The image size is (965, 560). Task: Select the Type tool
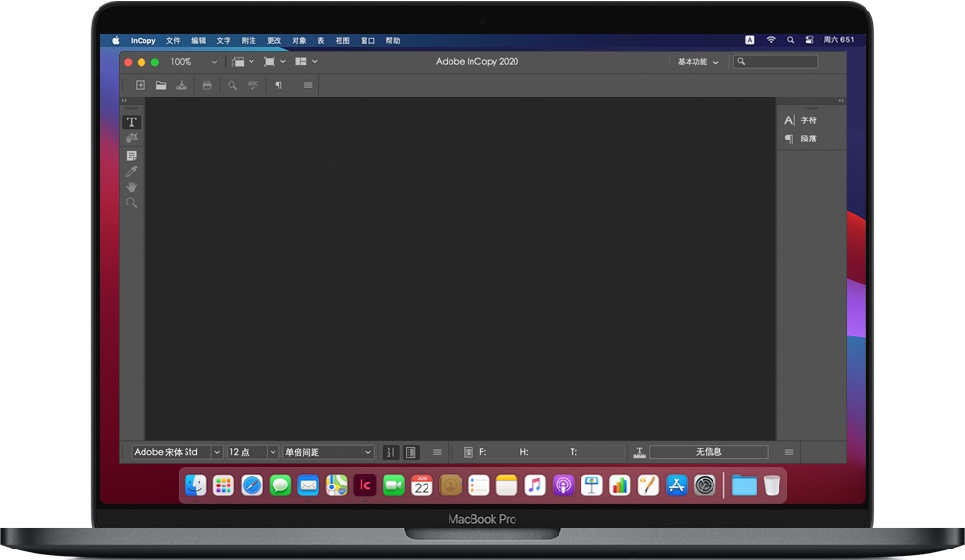tap(132, 121)
